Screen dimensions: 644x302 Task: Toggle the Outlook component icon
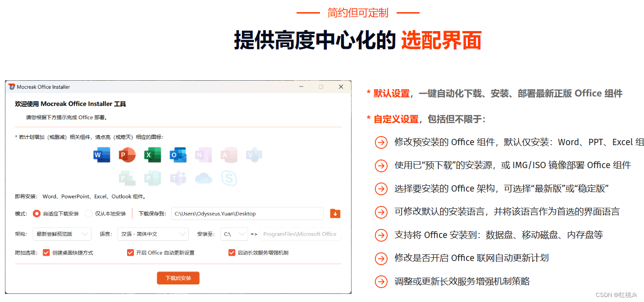(178, 155)
